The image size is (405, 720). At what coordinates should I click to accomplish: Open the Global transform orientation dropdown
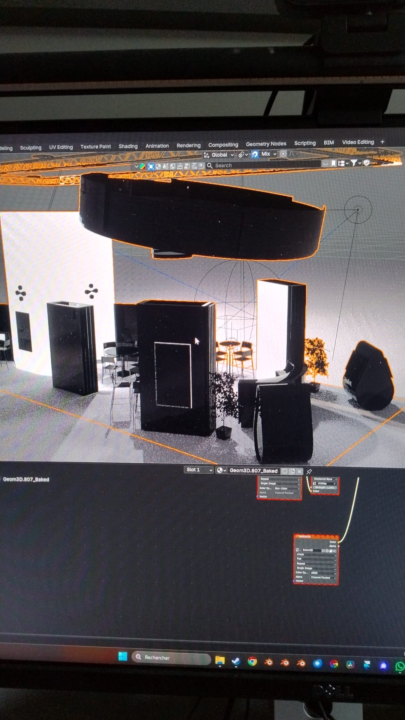[219, 155]
